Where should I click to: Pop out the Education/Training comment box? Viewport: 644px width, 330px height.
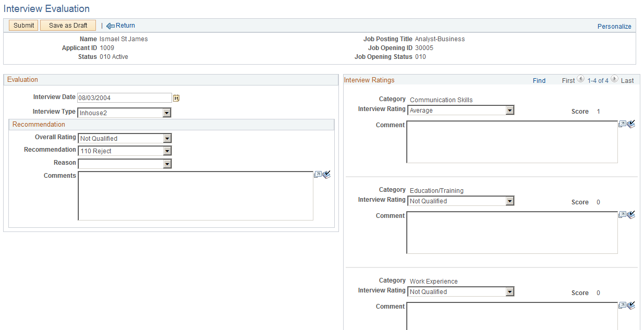coord(622,215)
